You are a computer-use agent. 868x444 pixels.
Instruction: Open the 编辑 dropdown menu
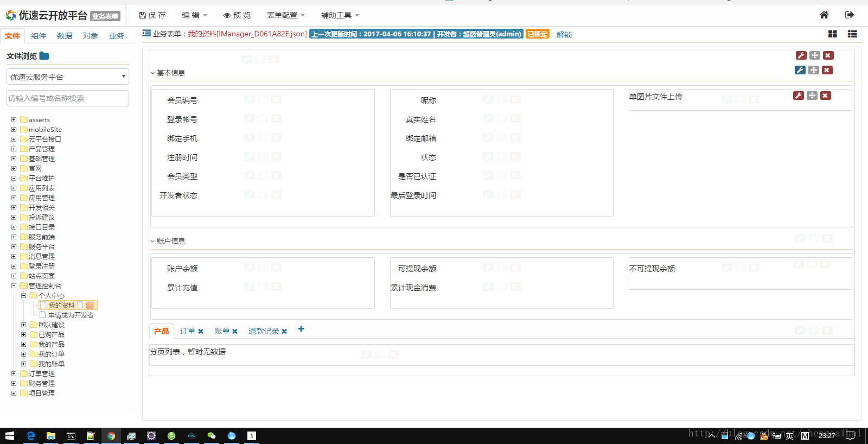(194, 15)
